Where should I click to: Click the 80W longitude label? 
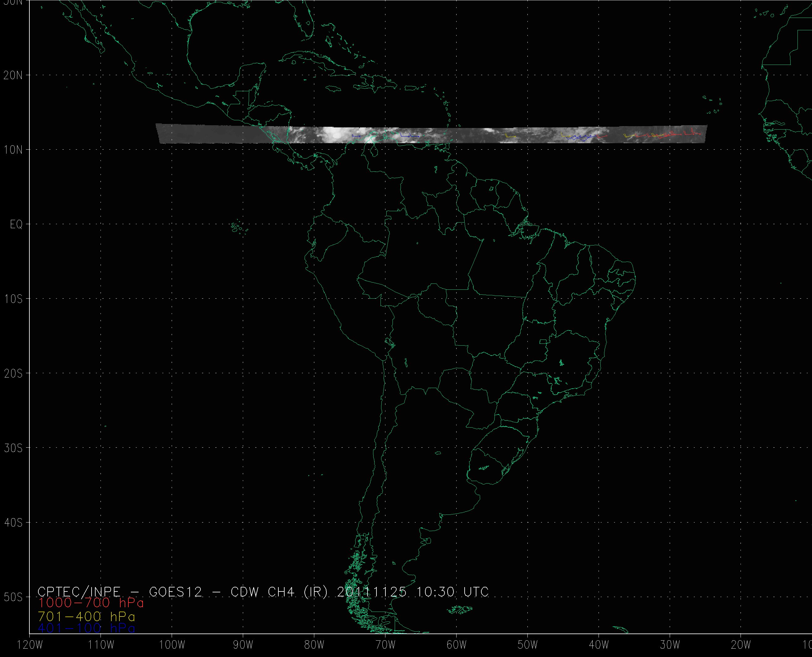[x=314, y=645]
